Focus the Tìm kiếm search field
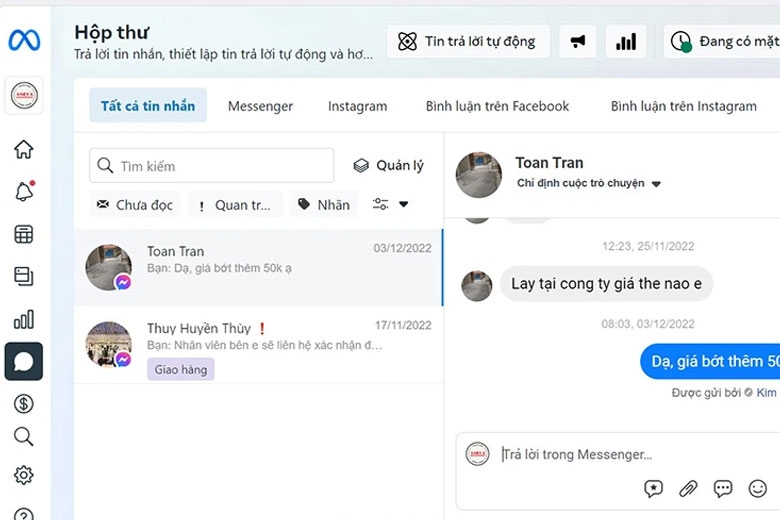The height and width of the screenshot is (520, 780). (x=211, y=166)
